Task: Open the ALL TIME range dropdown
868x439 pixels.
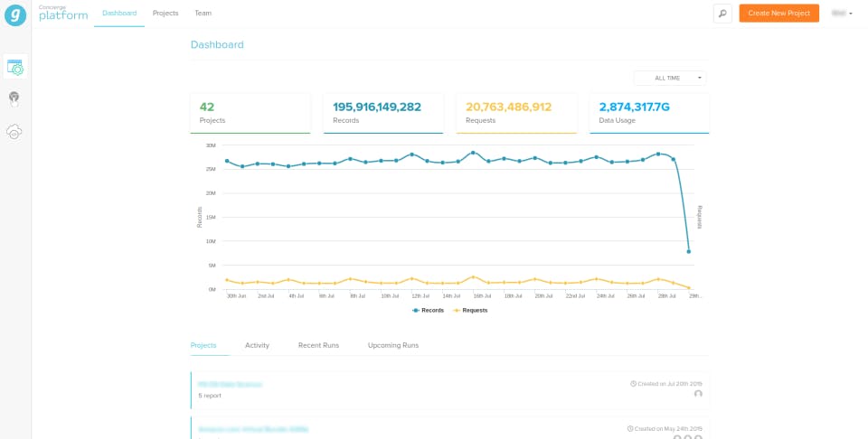Action: pyautogui.click(x=670, y=78)
